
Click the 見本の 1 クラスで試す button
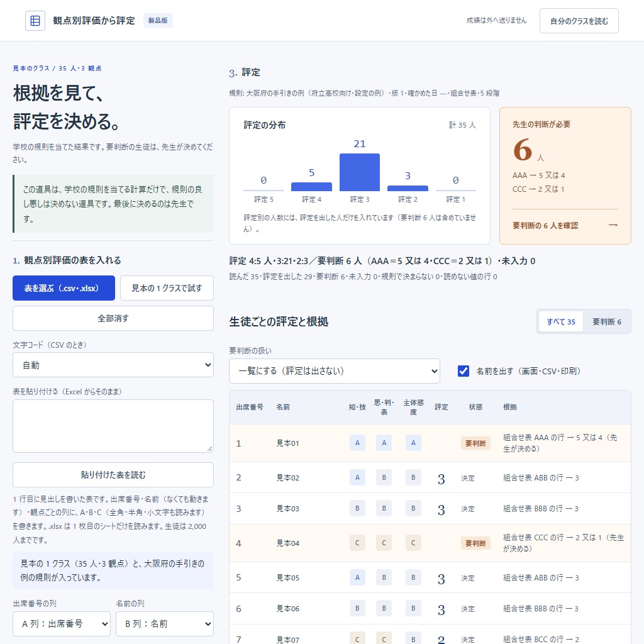click(167, 288)
